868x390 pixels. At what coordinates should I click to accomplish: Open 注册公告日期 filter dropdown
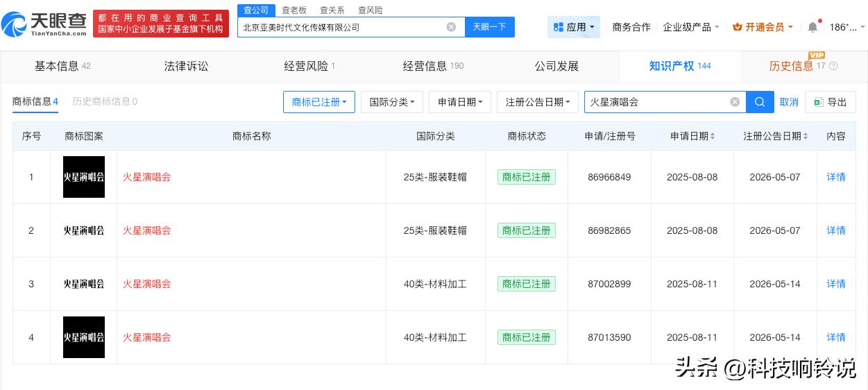click(x=538, y=102)
